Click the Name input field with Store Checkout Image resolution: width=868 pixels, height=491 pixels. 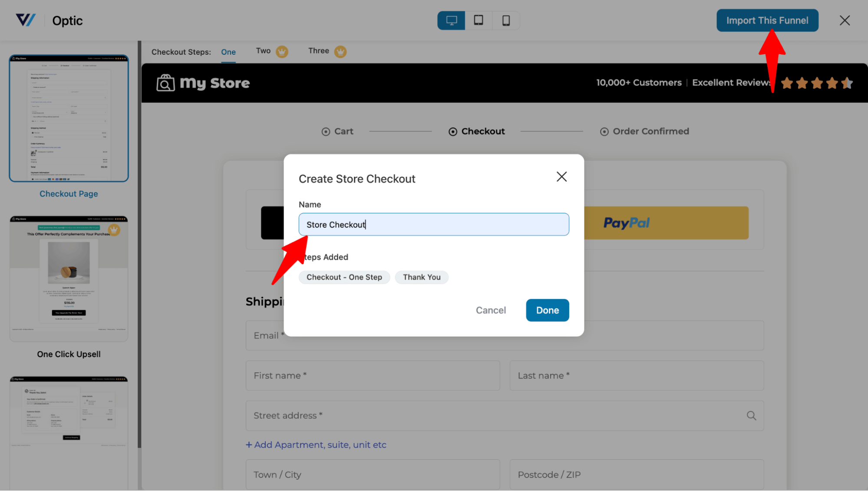point(434,224)
